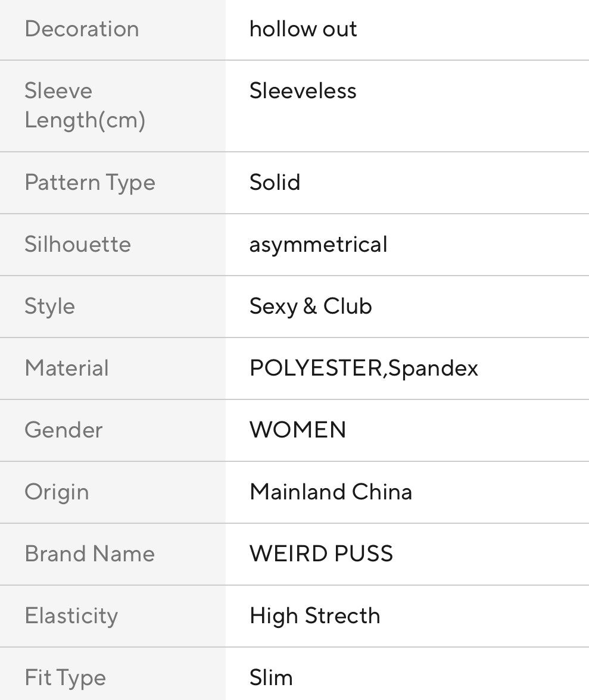
Task: Select the 'Slim' fit type value
Action: [x=271, y=678]
